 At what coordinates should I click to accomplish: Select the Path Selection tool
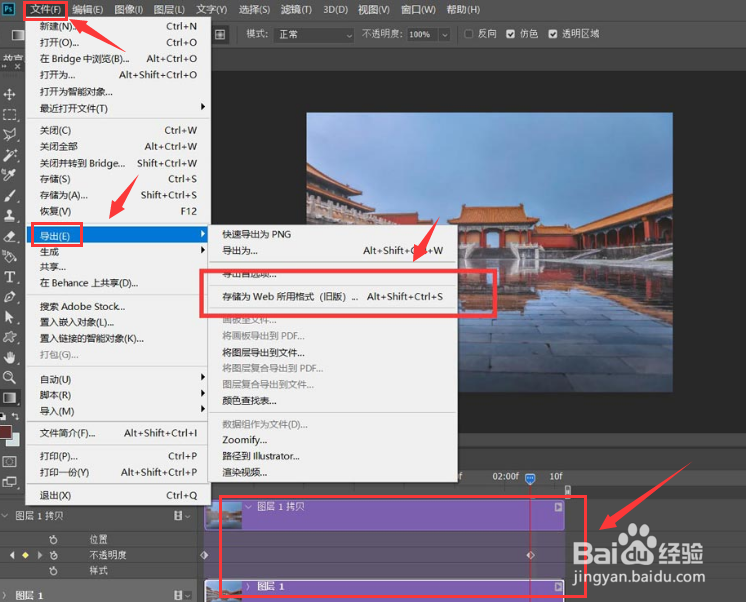tap(10, 317)
